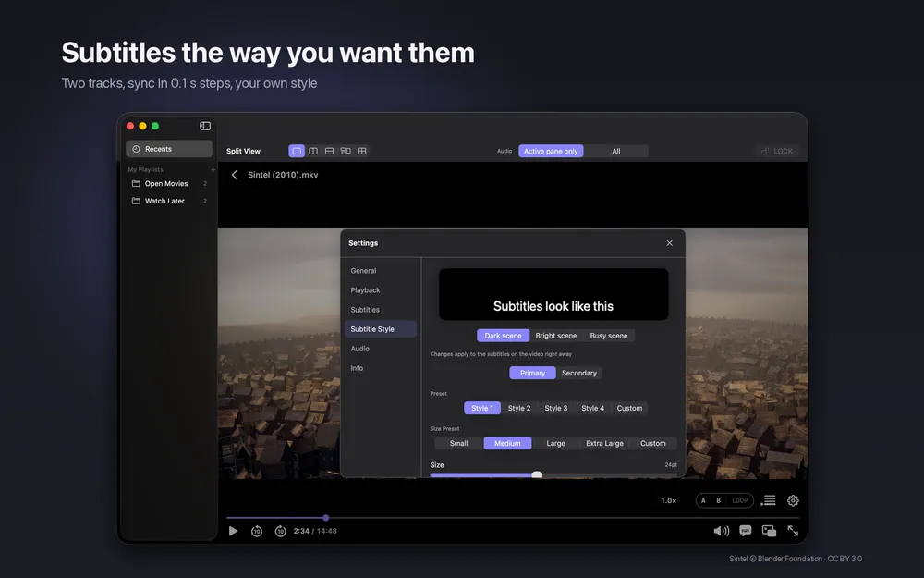The height and width of the screenshot is (578, 924).
Task: Open Recents in the sidebar
Action: click(169, 149)
